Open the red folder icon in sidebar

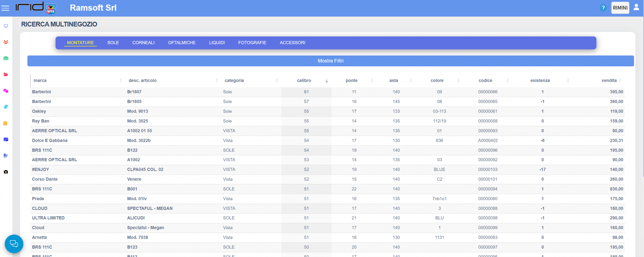click(6, 74)
